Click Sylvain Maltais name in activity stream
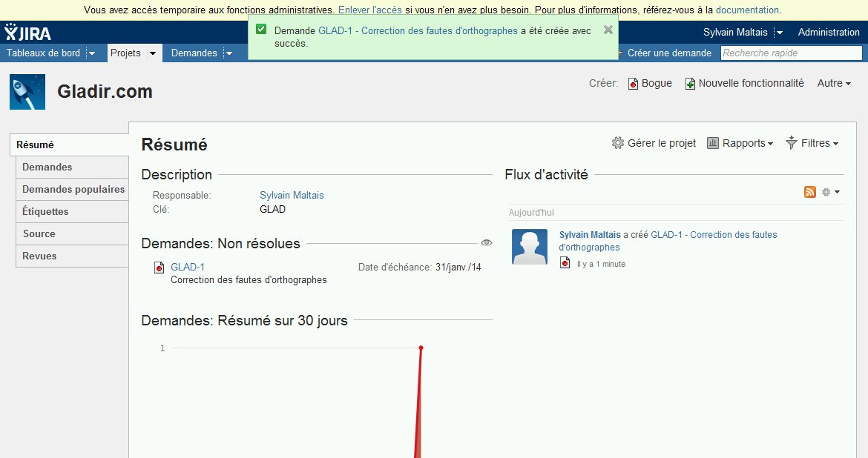 point(590,235)
